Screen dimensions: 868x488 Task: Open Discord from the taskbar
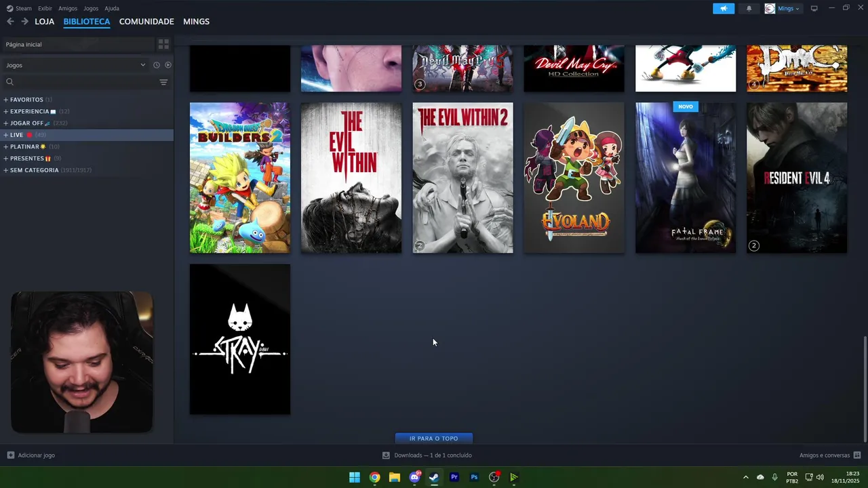[414, 477]
